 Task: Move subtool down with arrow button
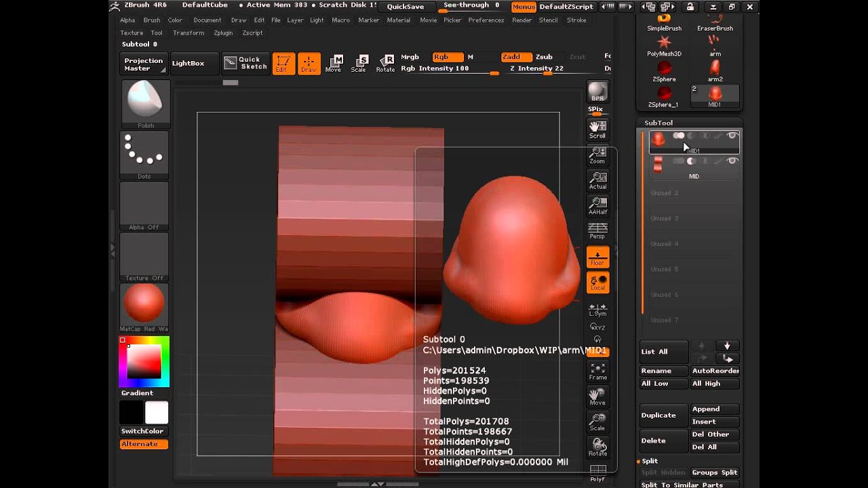727,346
